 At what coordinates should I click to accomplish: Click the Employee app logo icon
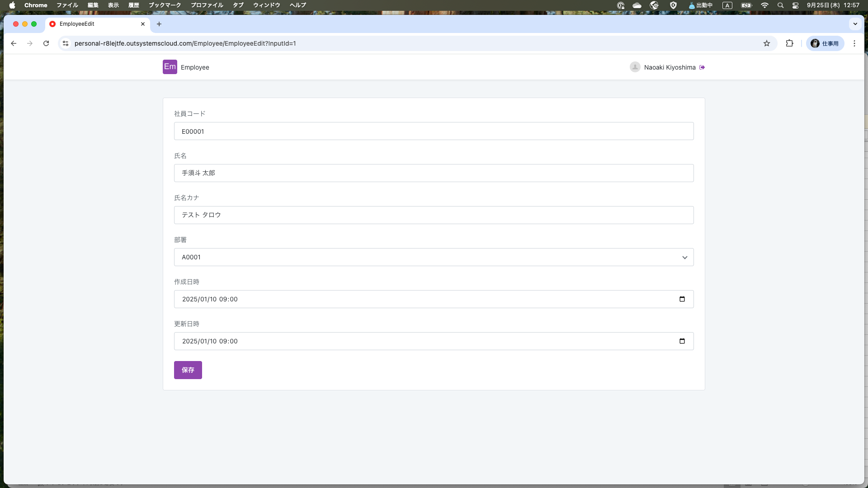(x=170, y=67)
